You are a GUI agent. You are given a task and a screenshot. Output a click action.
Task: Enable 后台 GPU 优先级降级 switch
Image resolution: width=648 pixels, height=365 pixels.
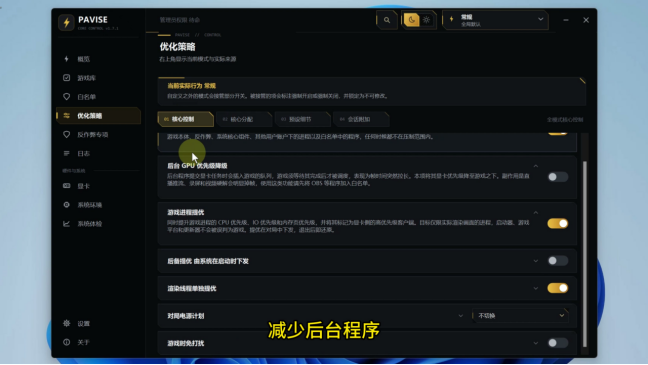pos(557,177)
